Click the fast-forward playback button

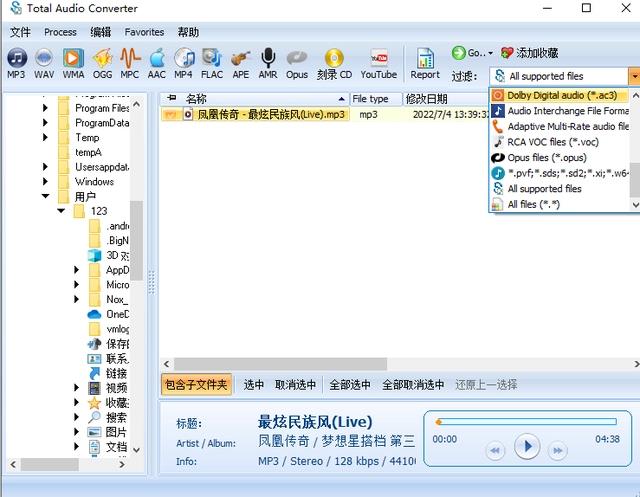point(558,450)
